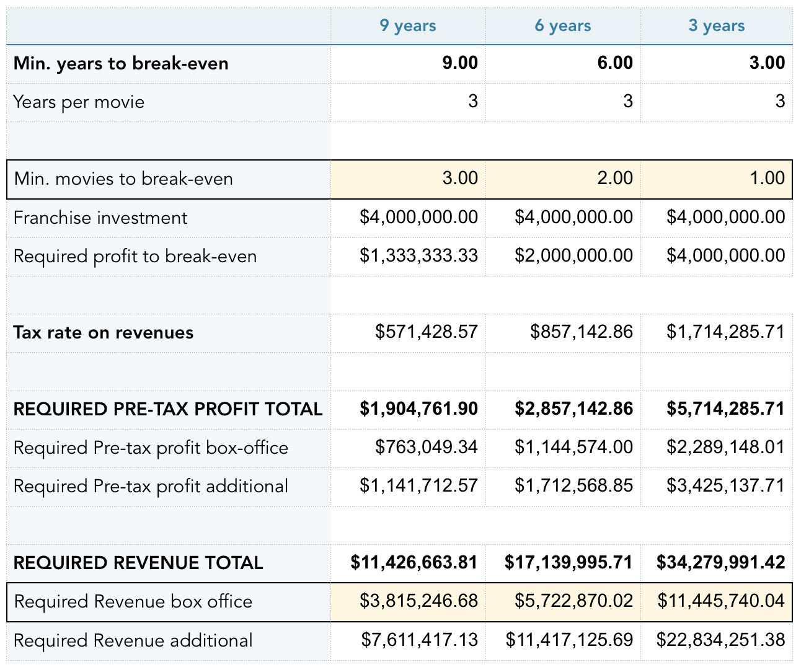Select the 6.00 min years value
This screenshot has height=672, width=801.
(563, 63)
